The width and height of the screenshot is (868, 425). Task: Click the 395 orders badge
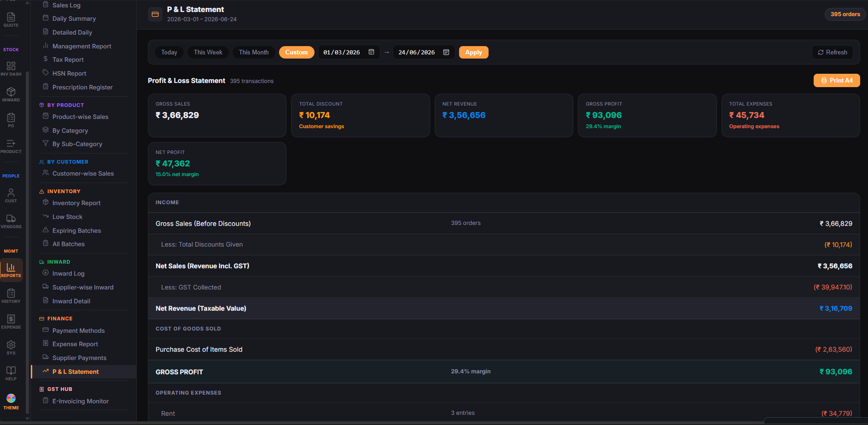845,14
